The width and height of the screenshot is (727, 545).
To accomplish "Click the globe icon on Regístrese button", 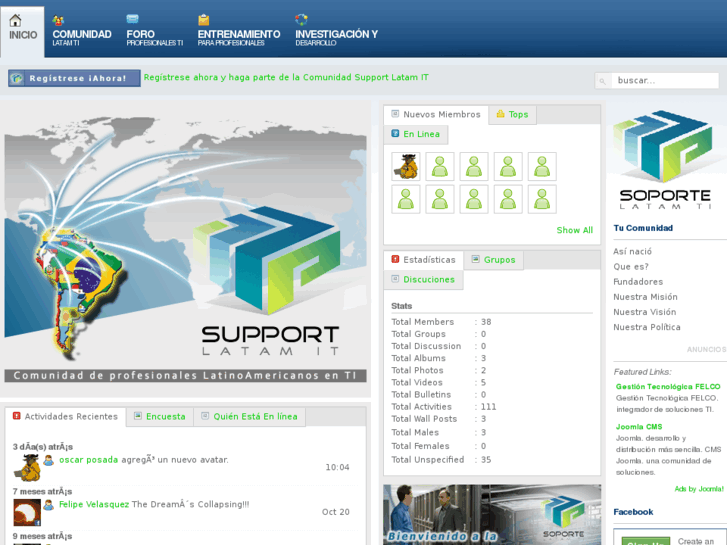I will [x=17, y=78].
